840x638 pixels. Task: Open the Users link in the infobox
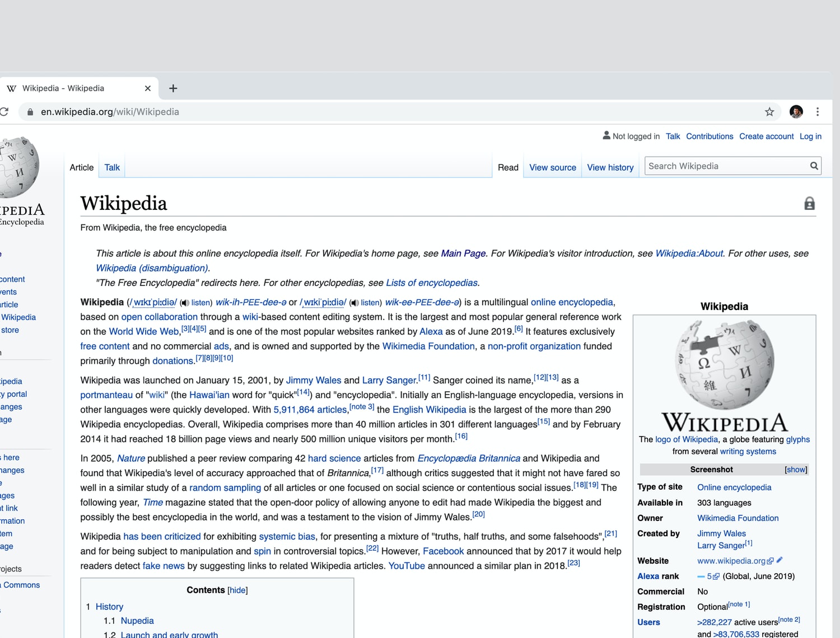pyautogui.click(x=648, y=622)
